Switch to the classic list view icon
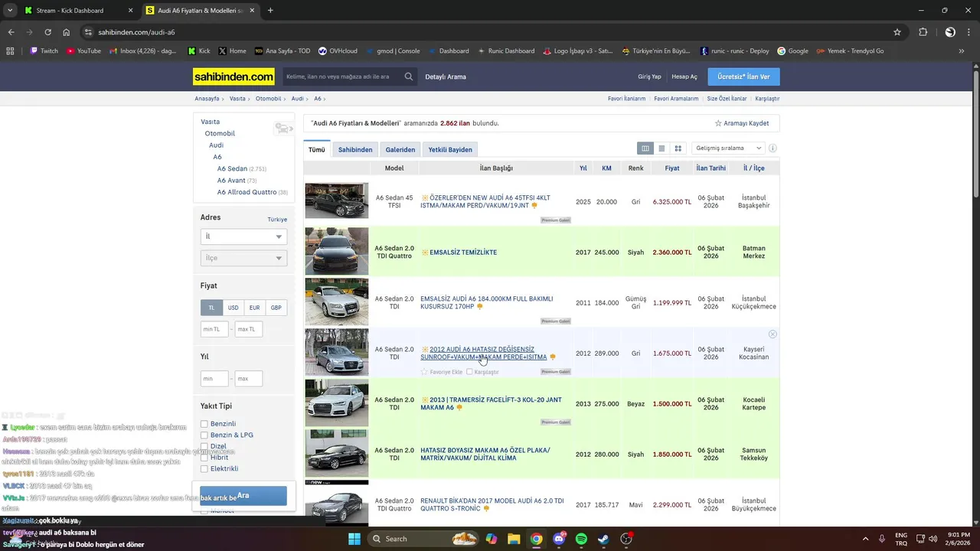 (661, 148)
